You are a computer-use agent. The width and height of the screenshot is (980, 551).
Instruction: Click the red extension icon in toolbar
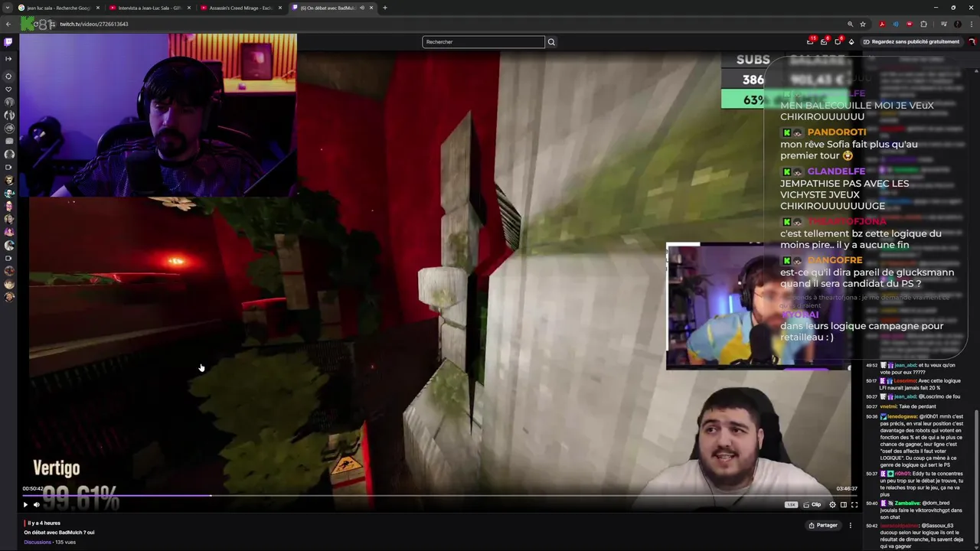(910, 24)
